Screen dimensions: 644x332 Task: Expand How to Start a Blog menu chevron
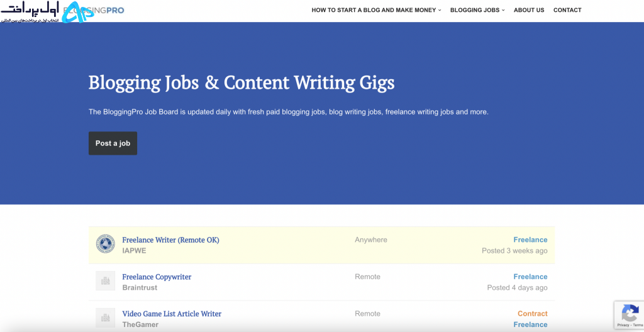pyautogui.click(x=440, y=10)
